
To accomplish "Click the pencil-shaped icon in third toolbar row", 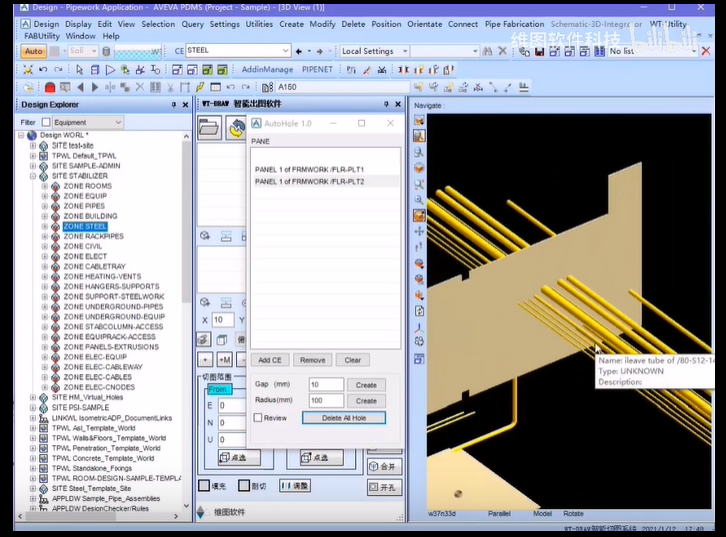I will coord(200,87).
